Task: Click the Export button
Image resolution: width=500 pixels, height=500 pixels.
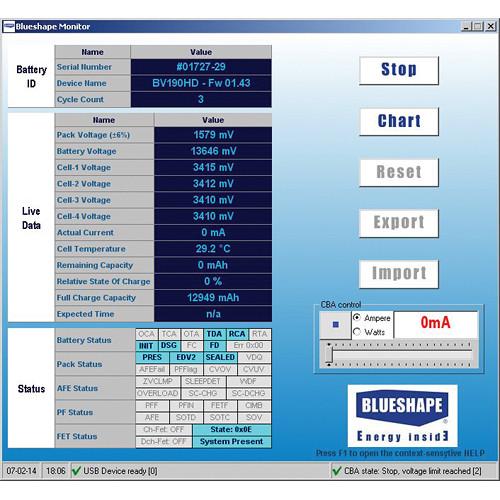Action: 399,223
